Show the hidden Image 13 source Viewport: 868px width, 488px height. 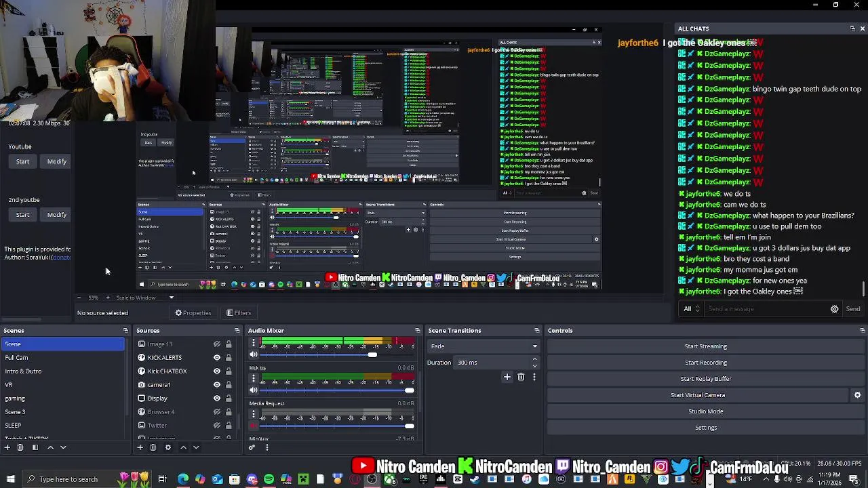coord(217,344)
